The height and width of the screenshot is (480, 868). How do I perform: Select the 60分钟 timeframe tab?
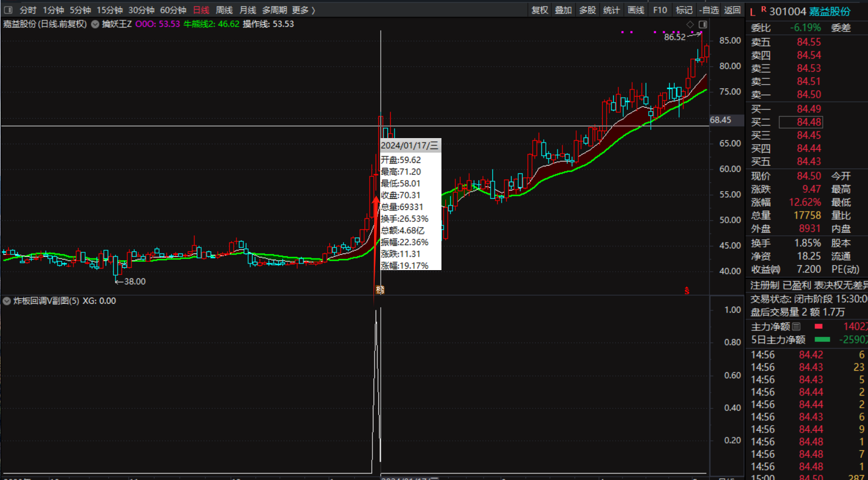pos(173,10)
